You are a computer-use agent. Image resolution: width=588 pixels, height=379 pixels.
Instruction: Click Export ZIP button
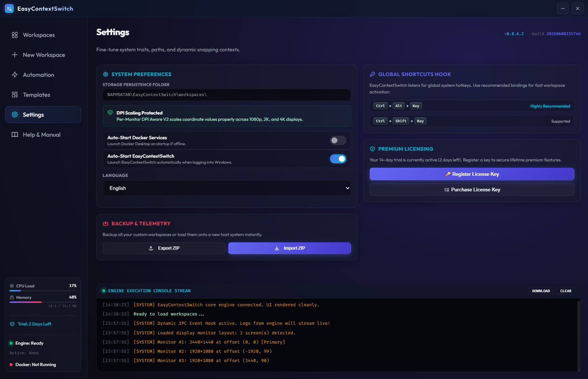[164, 248]
